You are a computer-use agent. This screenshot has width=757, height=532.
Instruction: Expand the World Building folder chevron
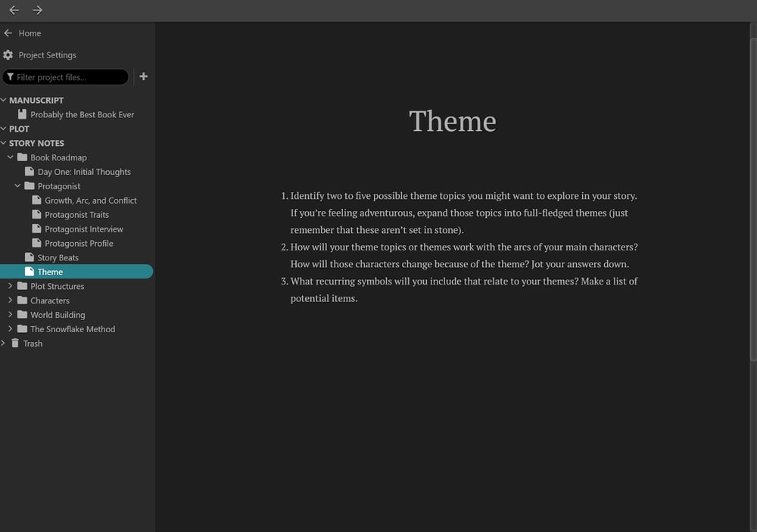pyautogui.click(x=10, y=314)
